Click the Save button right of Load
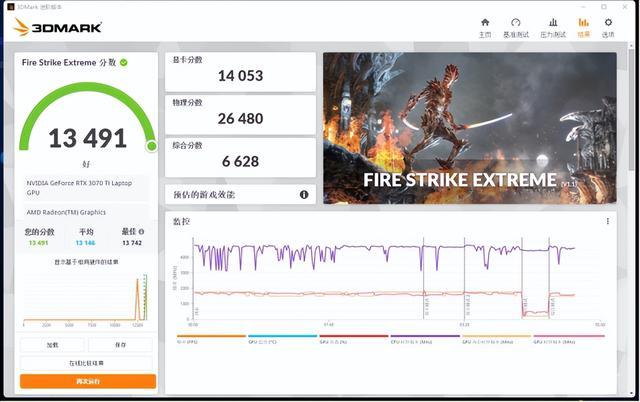Image resolution: width=640 pixels, height=402 pixels. [x=120, y=345]
